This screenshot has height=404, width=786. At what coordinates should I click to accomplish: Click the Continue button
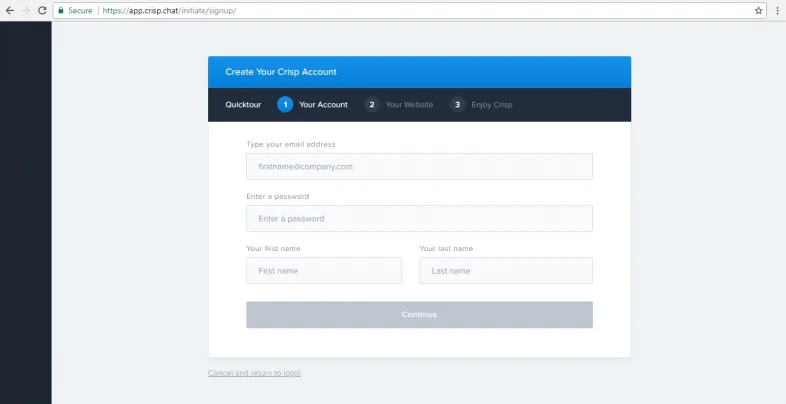point(420,315)
